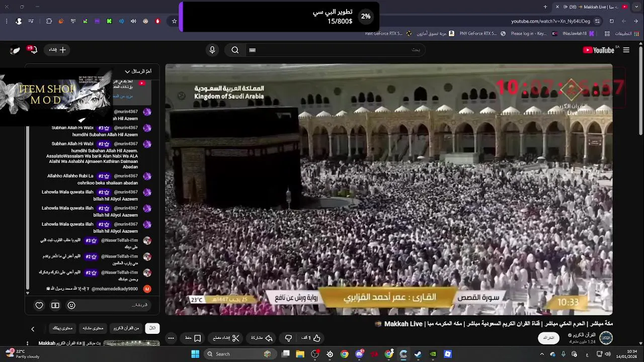Click the Makkah live video player
The height and width of the screenshot is (362, 644).
pos(388,190)
